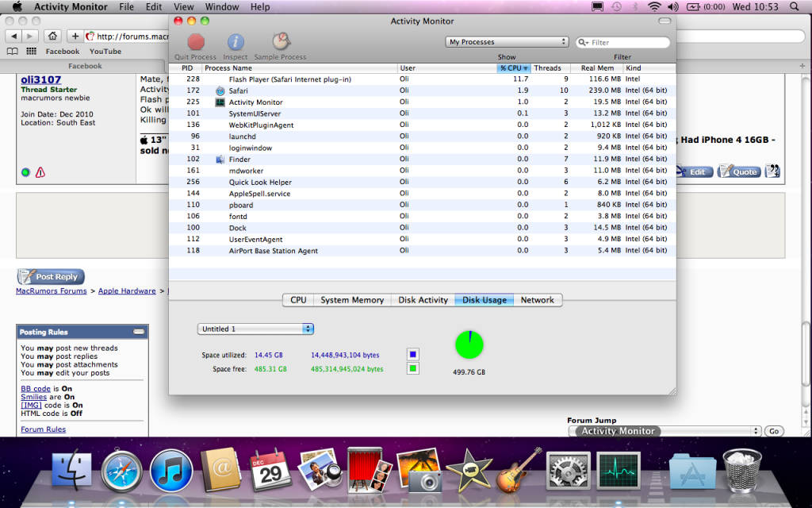
Task: Open System Preferences from the Dock
Action: click(x=569, y=471)
